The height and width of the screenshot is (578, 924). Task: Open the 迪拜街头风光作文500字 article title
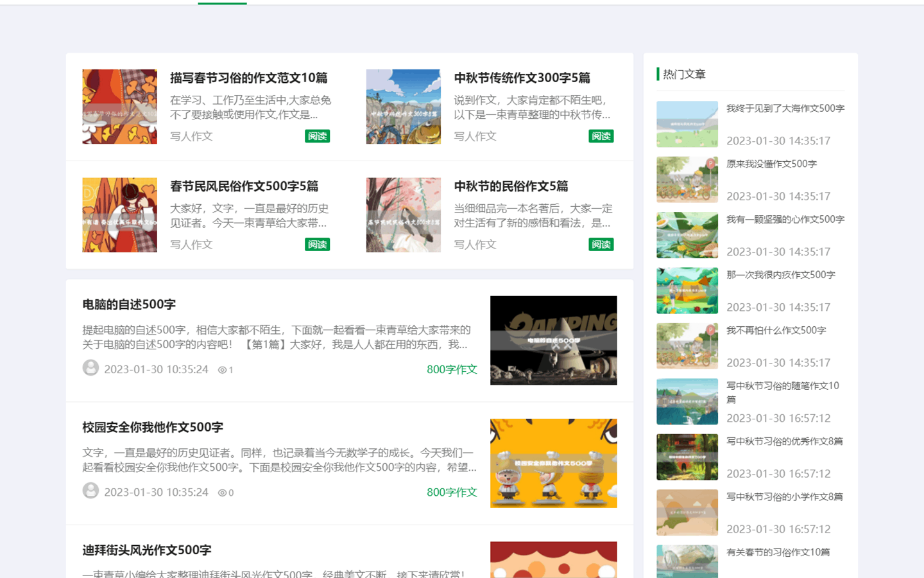pos(147,550)
